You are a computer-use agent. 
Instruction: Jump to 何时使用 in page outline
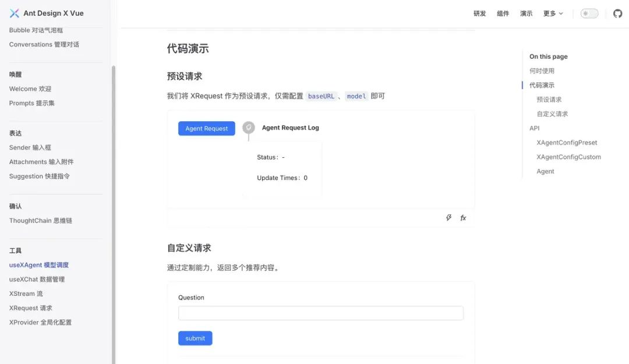click(542, 71)
